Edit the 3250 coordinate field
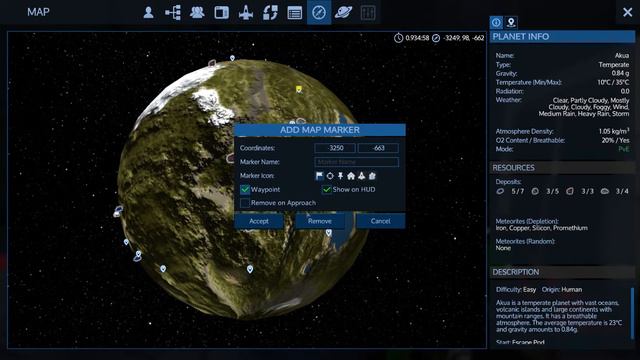The image size is (640, 360). point(335,148)
